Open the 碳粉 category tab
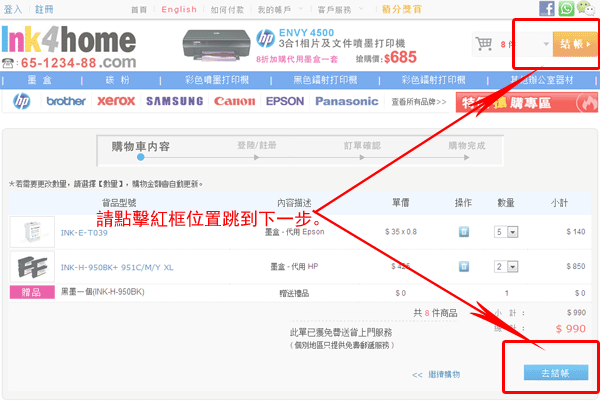 click(x=117, y=80)
